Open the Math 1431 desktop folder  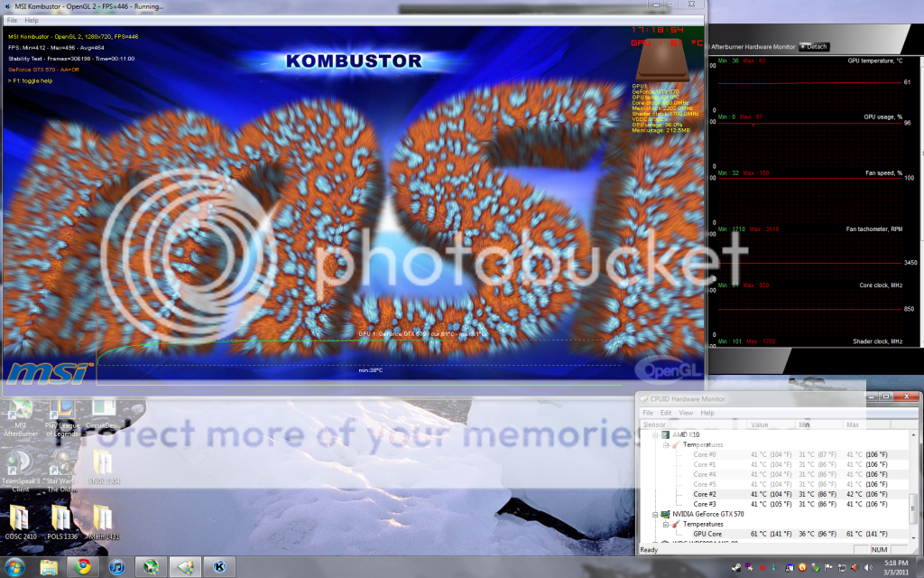click(x=103, y=522)
